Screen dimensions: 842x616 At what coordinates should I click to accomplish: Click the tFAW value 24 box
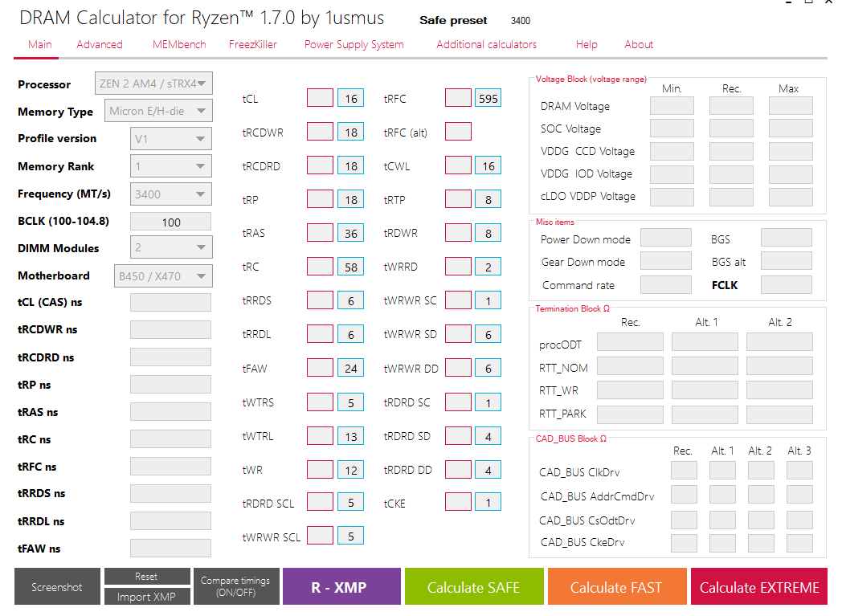(350, 368)
